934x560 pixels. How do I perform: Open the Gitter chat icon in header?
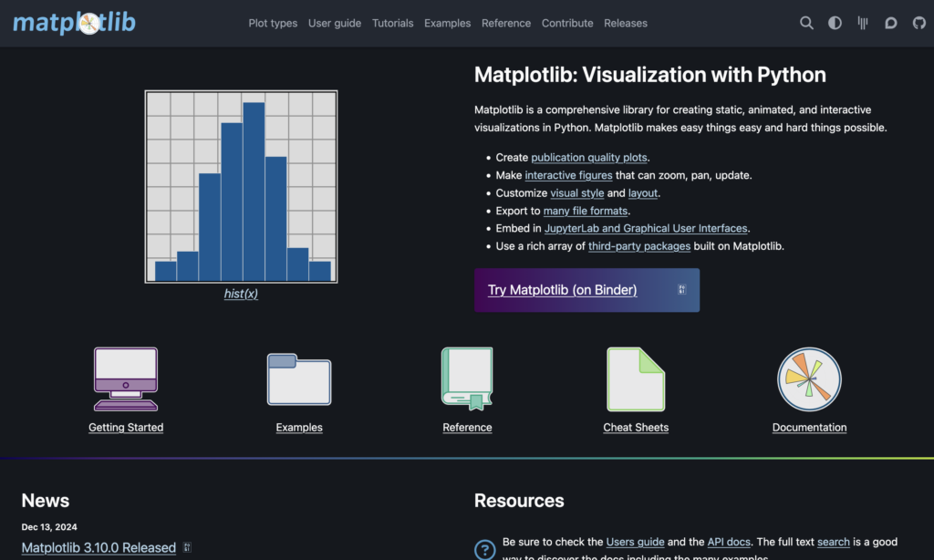[x=863, y=23]
